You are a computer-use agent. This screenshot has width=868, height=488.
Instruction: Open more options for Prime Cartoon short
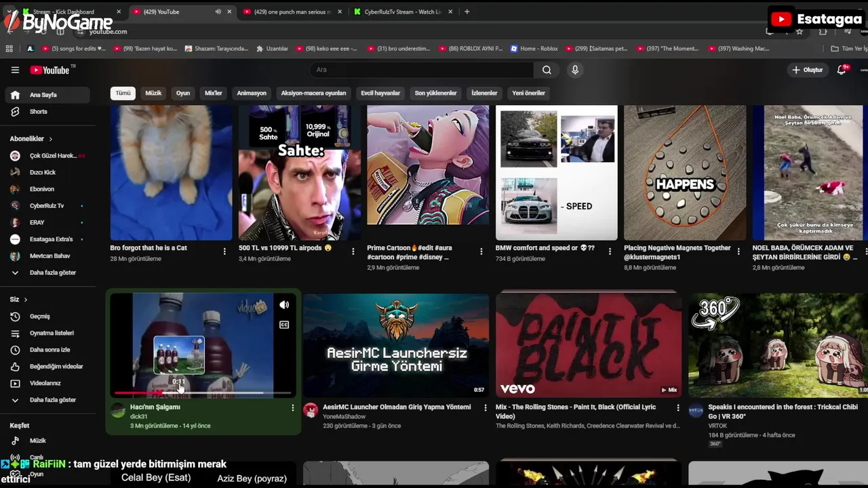(481, 251)
